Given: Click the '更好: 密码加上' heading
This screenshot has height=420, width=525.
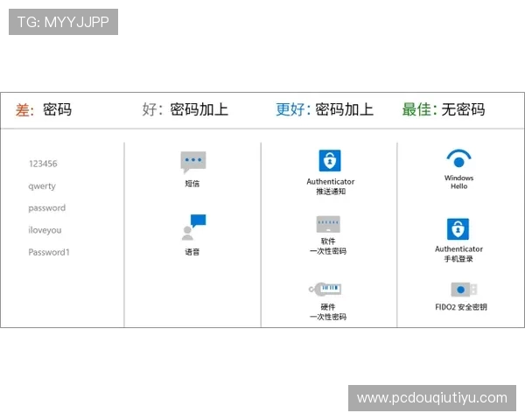Looking at the screenshot, I should click(x=325, y=110).
